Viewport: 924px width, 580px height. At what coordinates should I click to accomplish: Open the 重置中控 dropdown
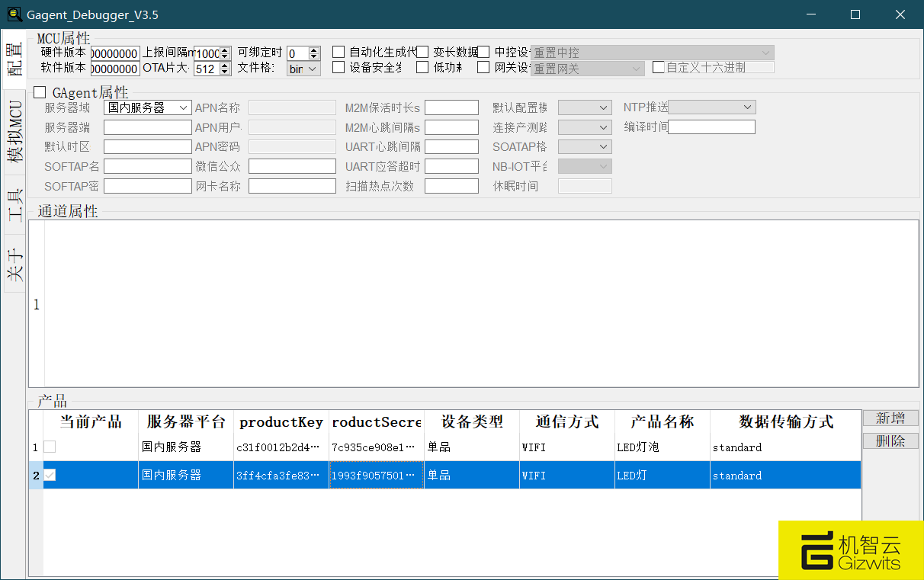tap(652, 53)
